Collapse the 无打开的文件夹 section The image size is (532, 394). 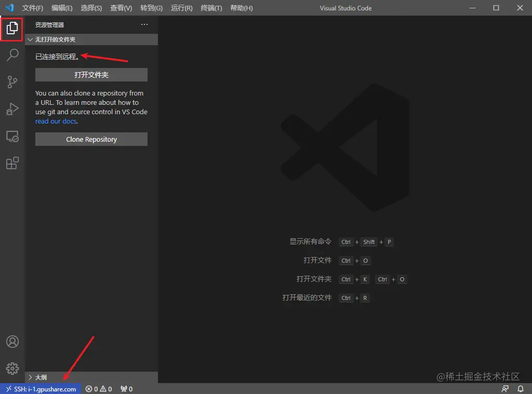click(91, 39)
